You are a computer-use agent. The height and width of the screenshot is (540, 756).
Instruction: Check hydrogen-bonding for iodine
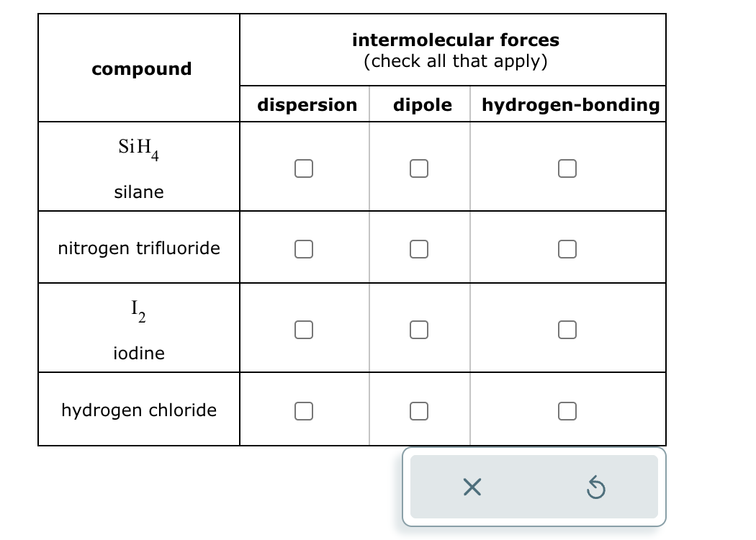click(567, 330)
